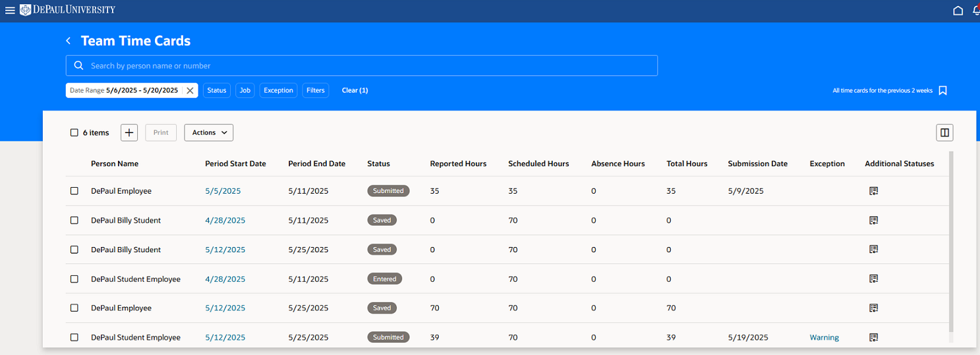Open DePaul Employee time card starting 5/12/2025
The width and height of the screenshot is (980, 355).
[x=225, y=308]
